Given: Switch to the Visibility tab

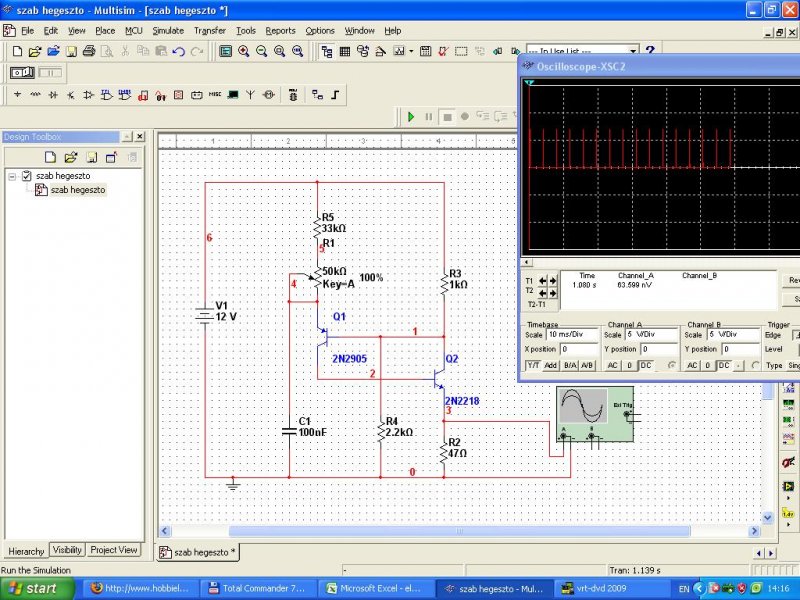Looking at the screenshot, I should tap(67, 550).
